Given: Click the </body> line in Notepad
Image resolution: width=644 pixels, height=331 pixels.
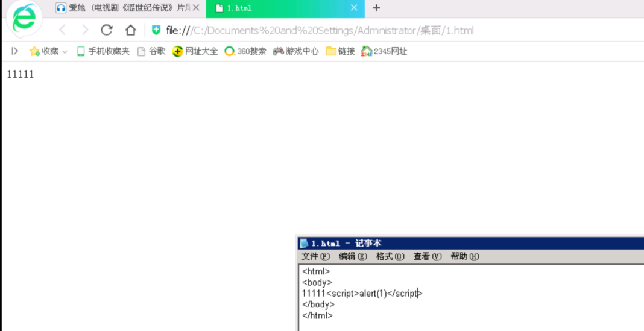Looking at the screenshot, I should tap(318, 304).
